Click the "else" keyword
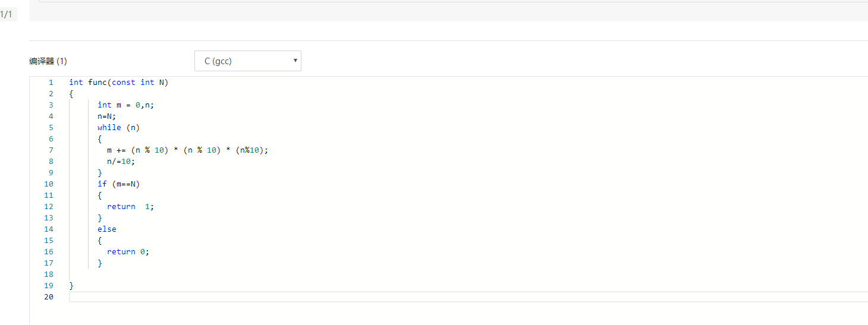This screenshot has width=868, height=325. pyautogui.click(x=107, y=229)
